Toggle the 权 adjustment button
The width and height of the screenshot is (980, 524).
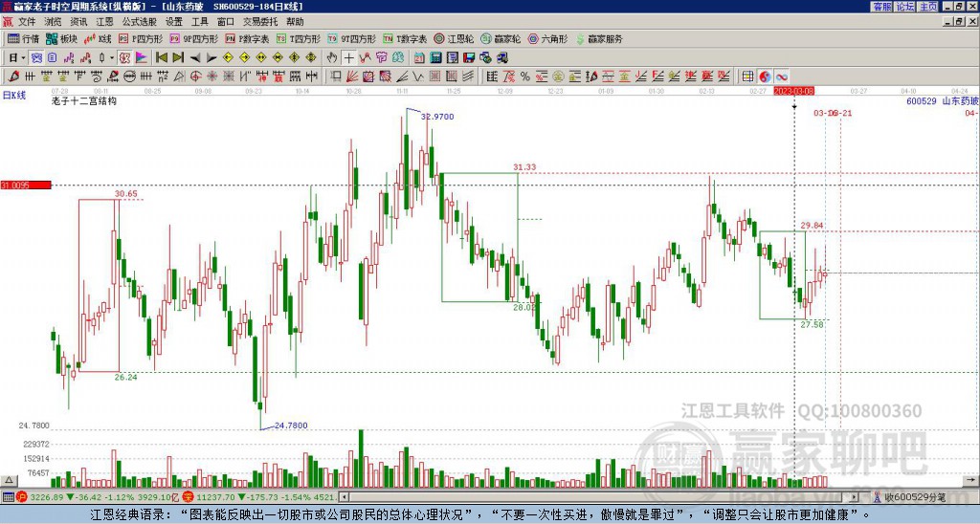click(124, 58)
